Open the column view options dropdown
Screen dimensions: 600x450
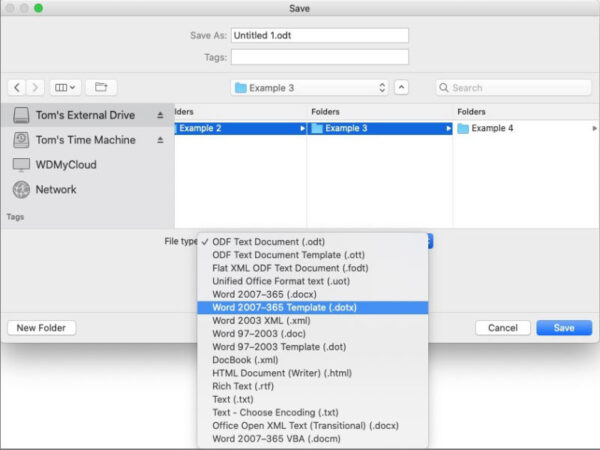[x=65, y=88]
